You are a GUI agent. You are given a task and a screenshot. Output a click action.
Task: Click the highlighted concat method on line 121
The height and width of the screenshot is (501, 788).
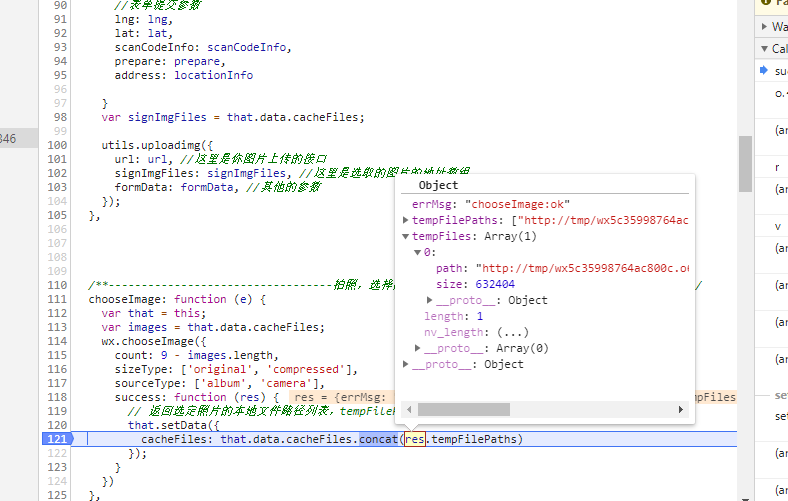click(x=378, y=439)
